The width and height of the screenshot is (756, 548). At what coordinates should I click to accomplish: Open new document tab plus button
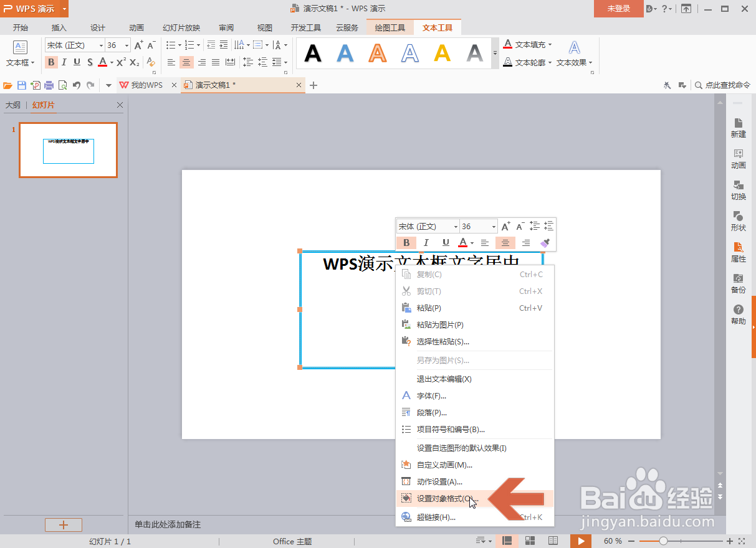point(313,85)
